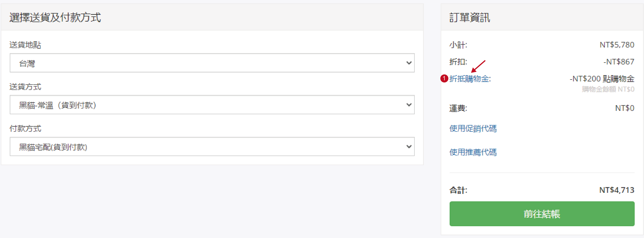
Task: Click the 選擇送貨及付款方式 heading
Action: point(55,17)
